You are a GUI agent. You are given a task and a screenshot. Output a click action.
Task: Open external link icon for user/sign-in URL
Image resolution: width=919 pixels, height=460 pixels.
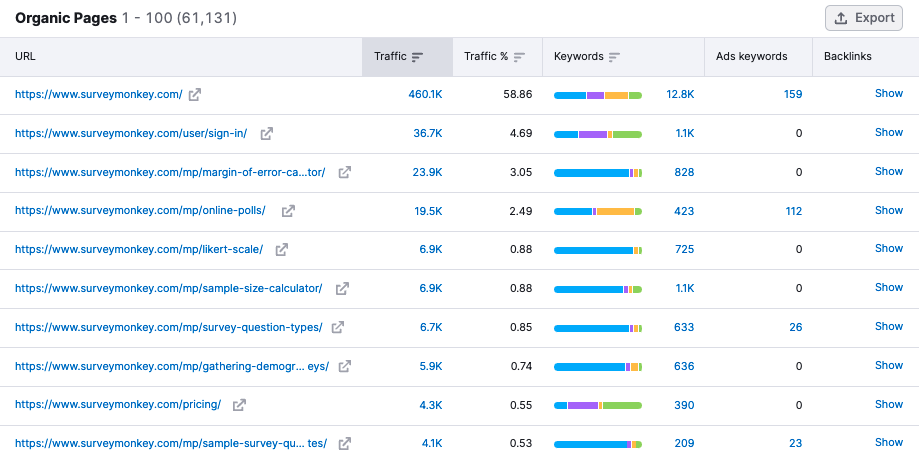pos(267,133)
